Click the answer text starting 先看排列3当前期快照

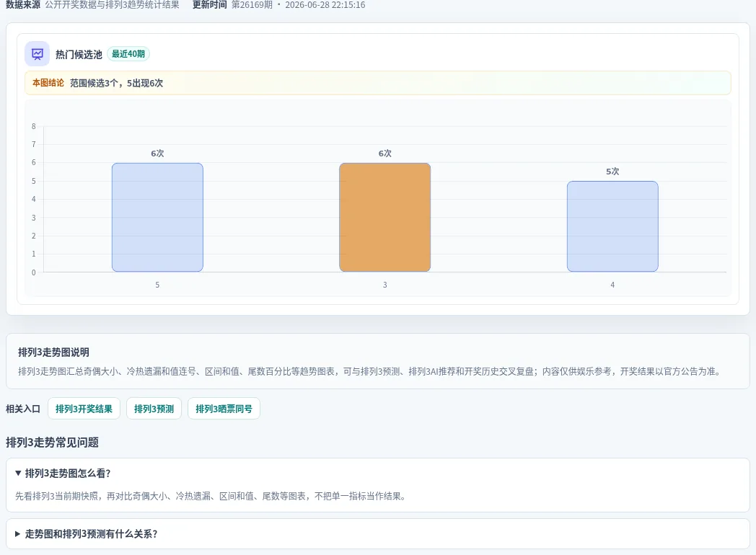click(211, 496)
